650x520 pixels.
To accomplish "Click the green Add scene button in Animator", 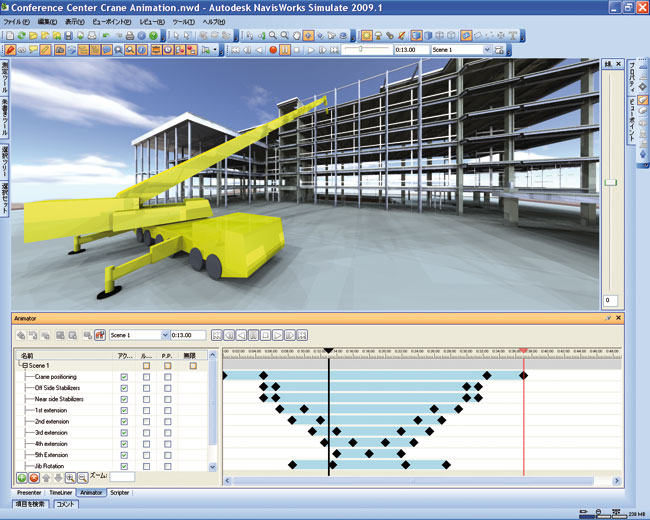I will tap(22, 478).
